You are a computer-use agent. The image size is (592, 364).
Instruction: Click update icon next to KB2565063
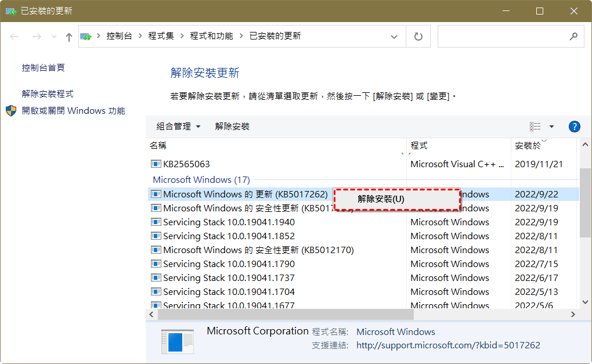tap(156, 164)
